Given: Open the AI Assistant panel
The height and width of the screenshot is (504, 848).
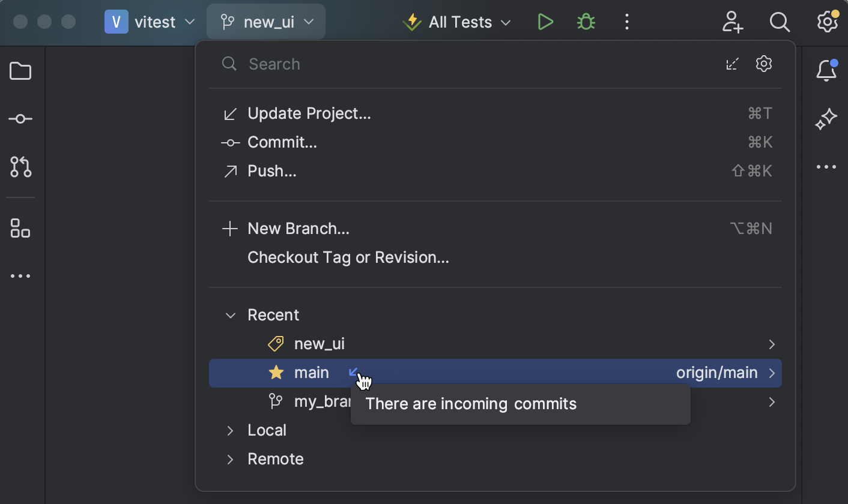Looking at the screenshot, I should (x=826, y=119).
